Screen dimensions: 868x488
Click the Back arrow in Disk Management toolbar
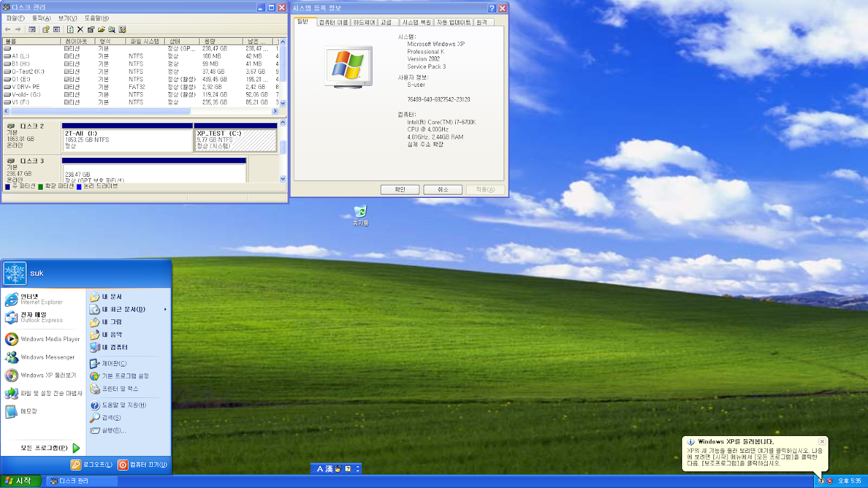(7, 29)
